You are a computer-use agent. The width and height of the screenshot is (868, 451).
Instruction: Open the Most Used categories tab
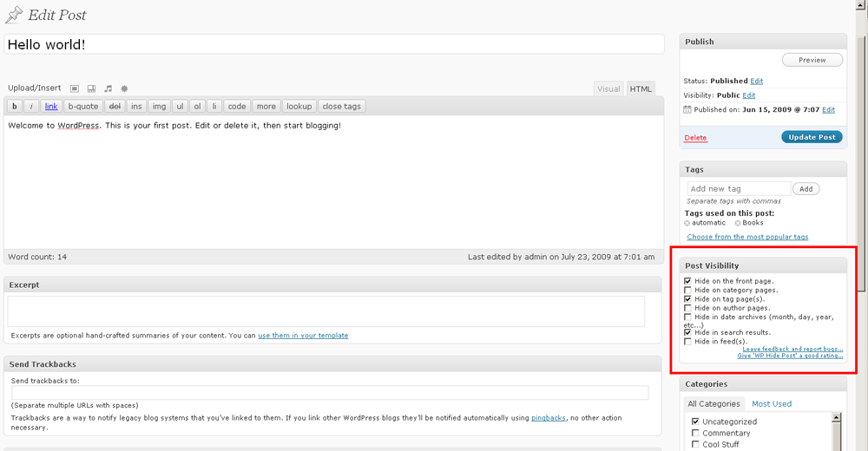771,403
